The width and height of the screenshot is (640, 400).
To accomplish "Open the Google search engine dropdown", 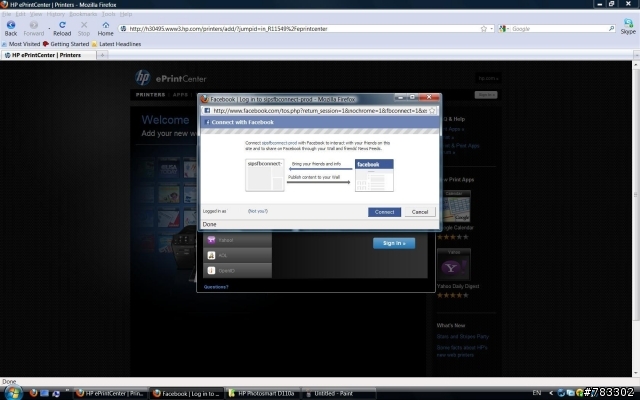I will point(504,29).
